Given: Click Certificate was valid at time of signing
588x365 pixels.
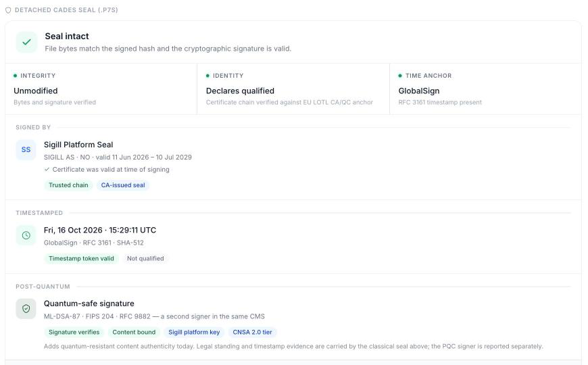Looking at the screenshot, I should [x=111, y=170].
